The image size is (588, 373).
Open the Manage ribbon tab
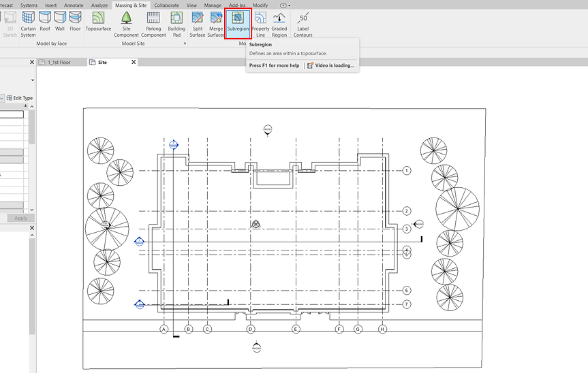coord(213,5)
